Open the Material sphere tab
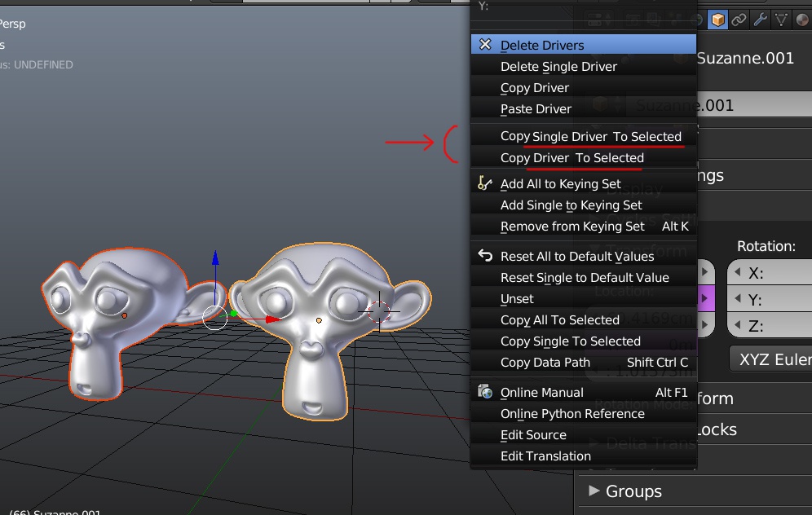 pos(802,20)
